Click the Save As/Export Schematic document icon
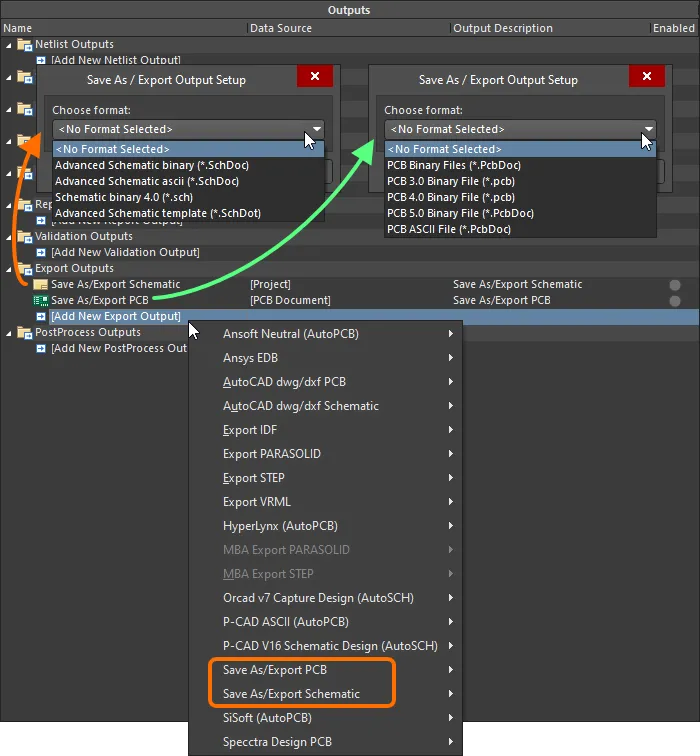The width and height of the screenshot is (700, 756). (x=40, y=284)
